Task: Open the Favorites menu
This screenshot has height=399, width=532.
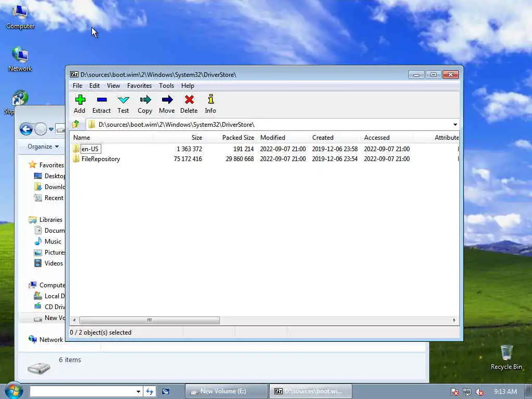Action: tap(139, 86)
